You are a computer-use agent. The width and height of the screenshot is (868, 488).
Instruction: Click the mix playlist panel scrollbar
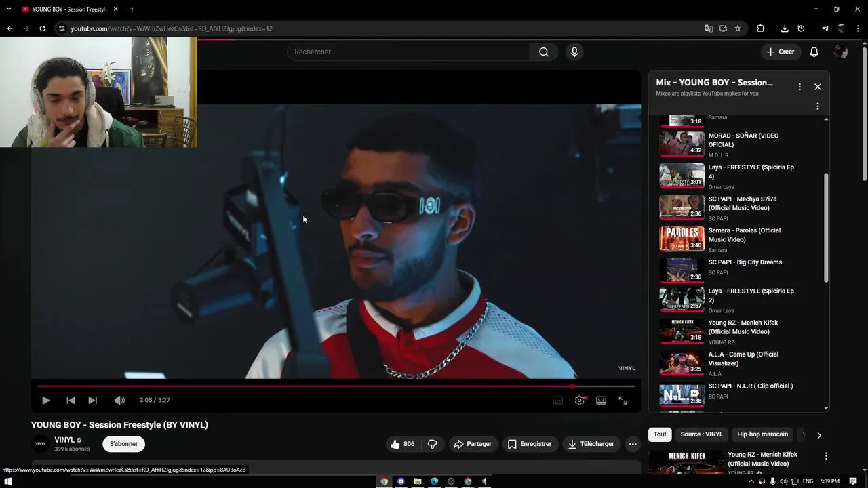pyautogui.click(x=826, y=228)
